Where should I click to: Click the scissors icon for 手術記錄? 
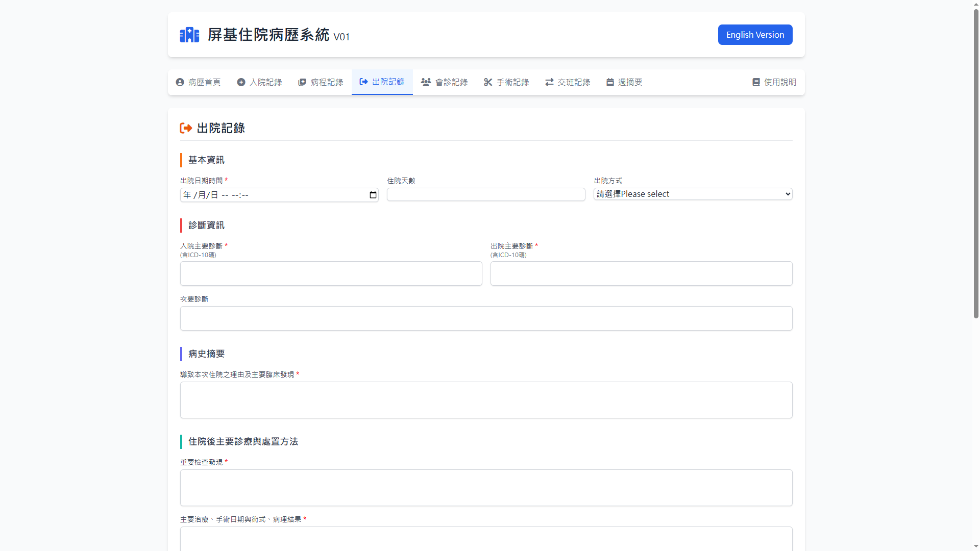click(488, 82)
